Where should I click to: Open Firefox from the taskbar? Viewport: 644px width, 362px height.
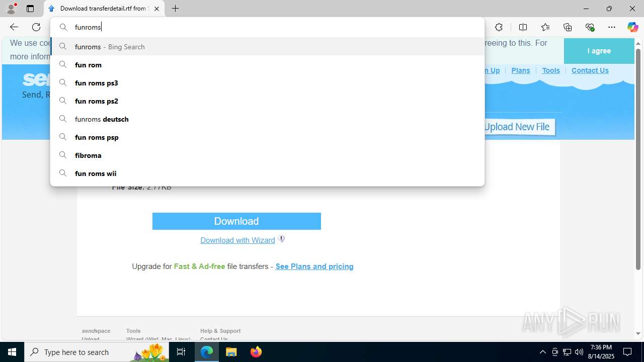(256, 352)
